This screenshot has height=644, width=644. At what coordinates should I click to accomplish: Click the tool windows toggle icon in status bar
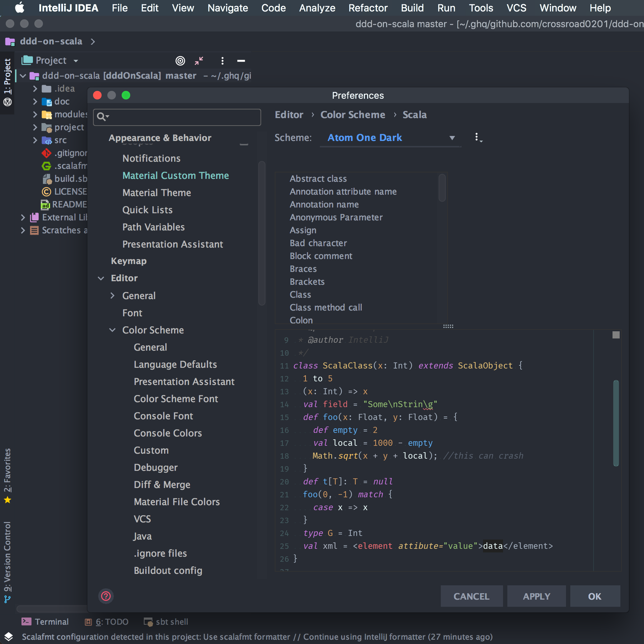[x=9, y=636]
